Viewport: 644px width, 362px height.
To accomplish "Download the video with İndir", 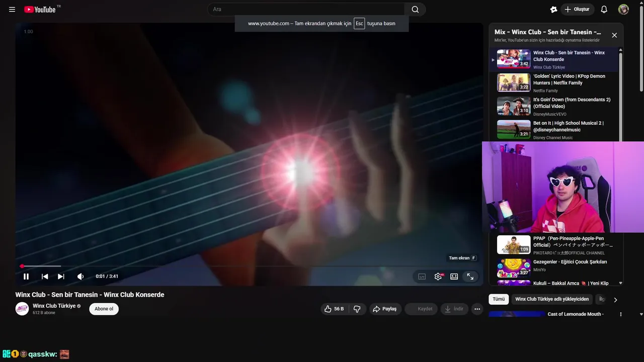I will pyautogui.click(x=454, y=309).
